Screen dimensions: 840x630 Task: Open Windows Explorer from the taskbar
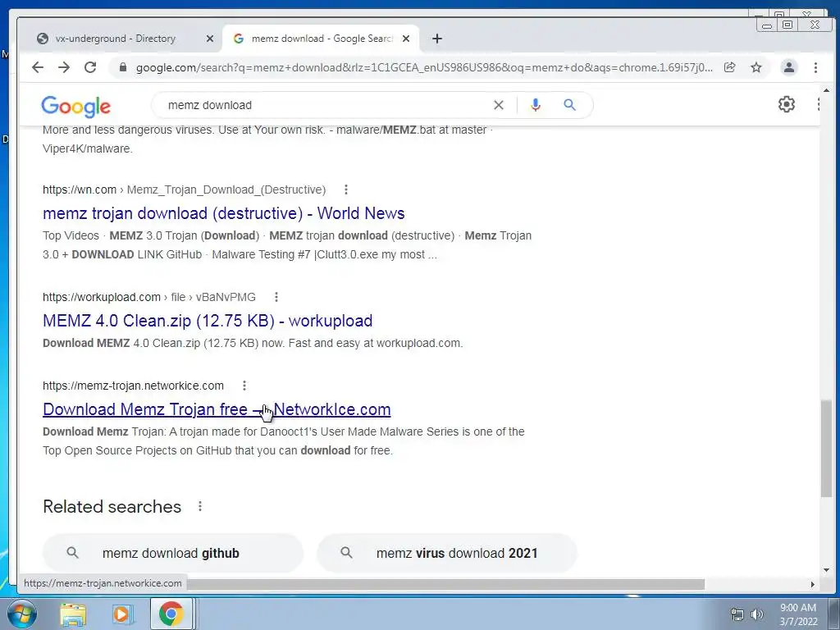[73, 614]
